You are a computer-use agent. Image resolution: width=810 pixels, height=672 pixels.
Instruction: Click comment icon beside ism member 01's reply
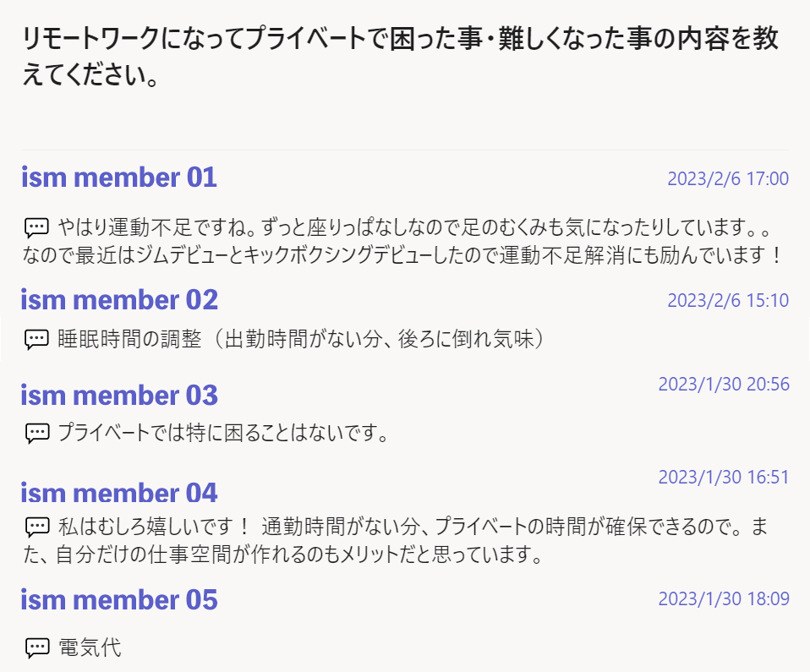coord(36,227)
